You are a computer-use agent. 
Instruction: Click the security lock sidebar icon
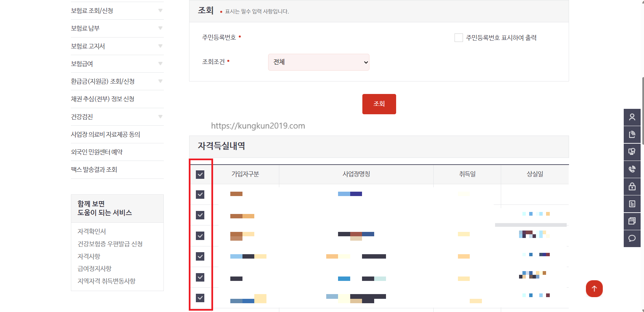click(632, 186)
